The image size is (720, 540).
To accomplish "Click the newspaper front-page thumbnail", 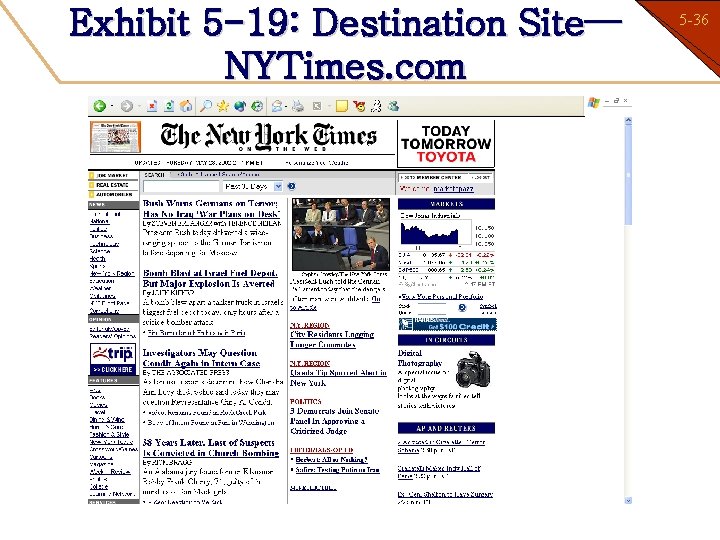I will (x=115, y=137).
